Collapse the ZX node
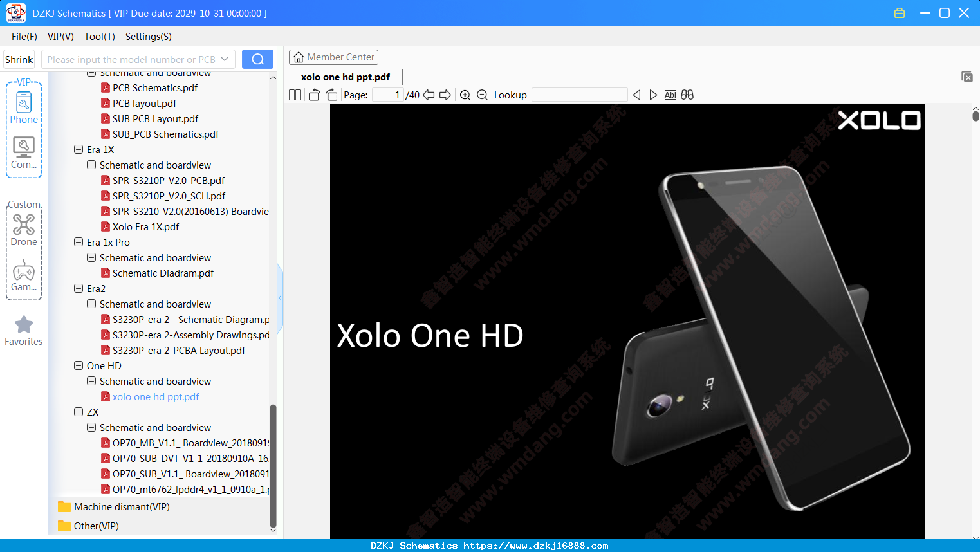 pos(79,412)
